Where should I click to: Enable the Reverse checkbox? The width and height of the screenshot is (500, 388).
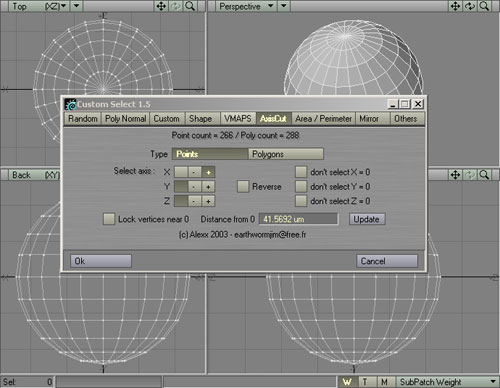tap(243, 187)
